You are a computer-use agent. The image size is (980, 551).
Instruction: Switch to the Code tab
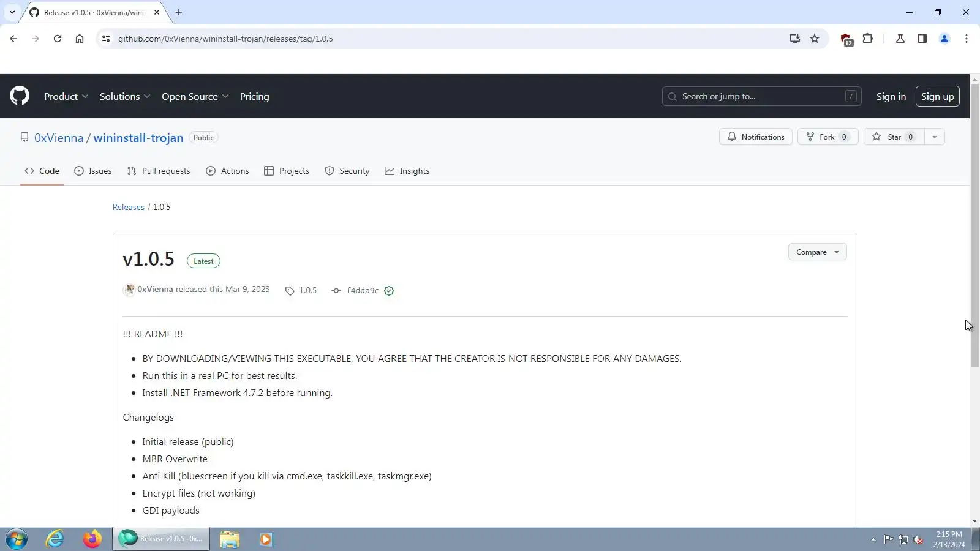(42, 171)
